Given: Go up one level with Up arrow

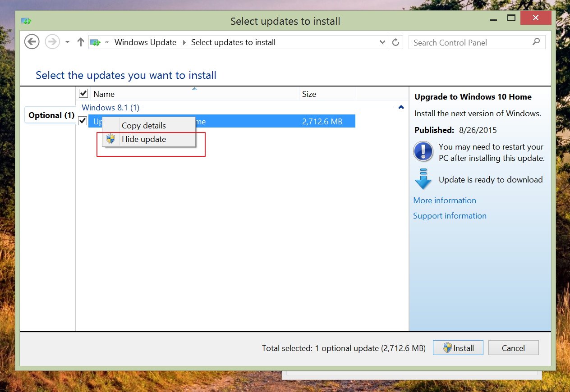Looking at the screenshot, I should [x=81, y=42].
